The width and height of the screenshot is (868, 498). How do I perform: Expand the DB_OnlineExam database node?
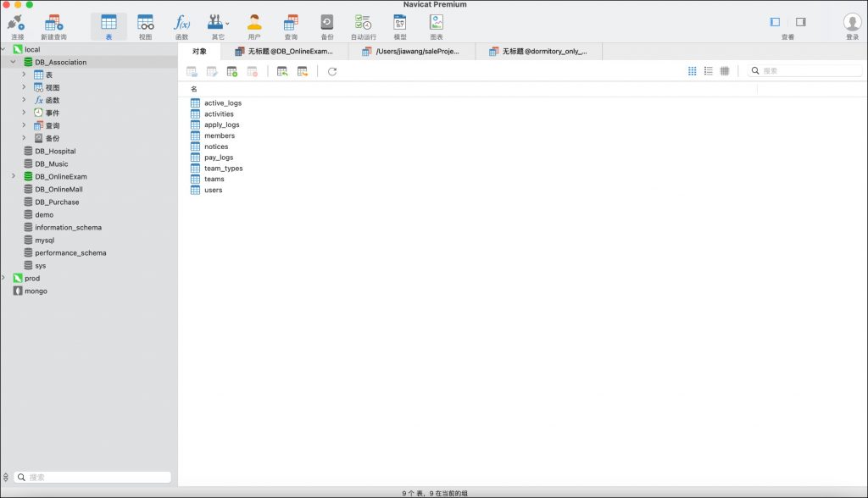point(14,176)
